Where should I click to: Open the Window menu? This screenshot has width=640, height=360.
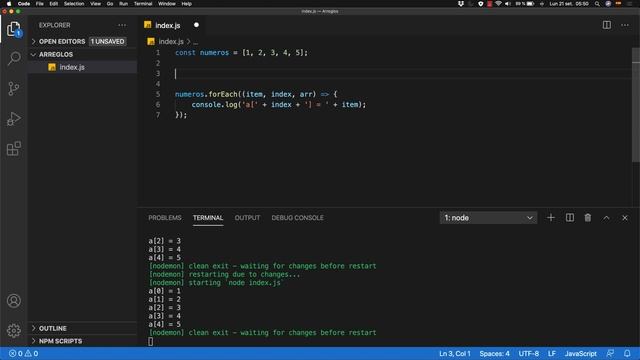pos(167,4)
